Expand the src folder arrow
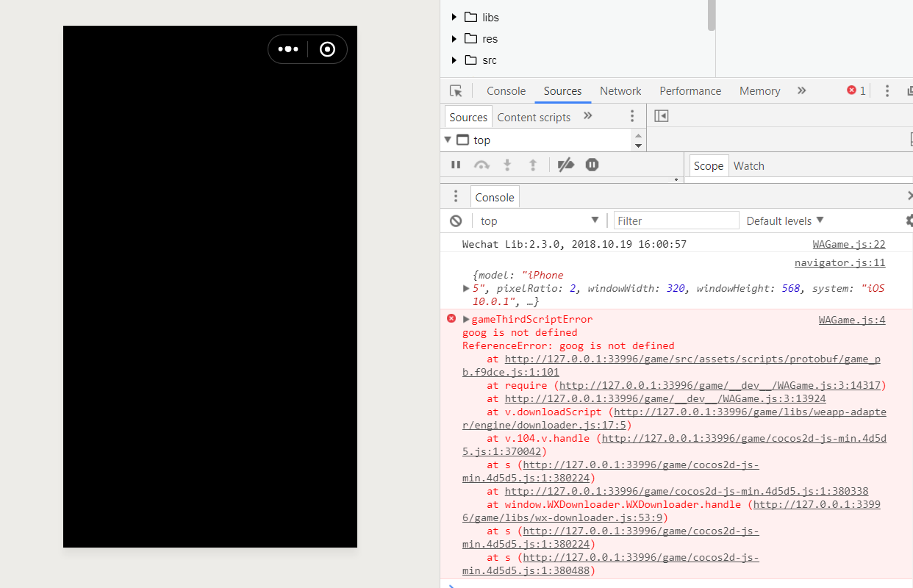 tap(454, 60)
